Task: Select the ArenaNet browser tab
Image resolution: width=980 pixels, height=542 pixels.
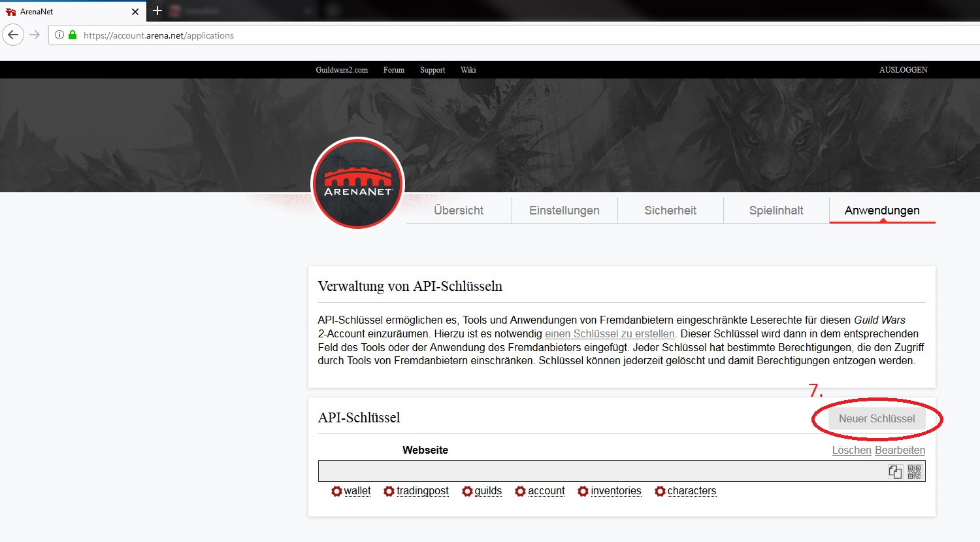Action: [x=72, y=11]
